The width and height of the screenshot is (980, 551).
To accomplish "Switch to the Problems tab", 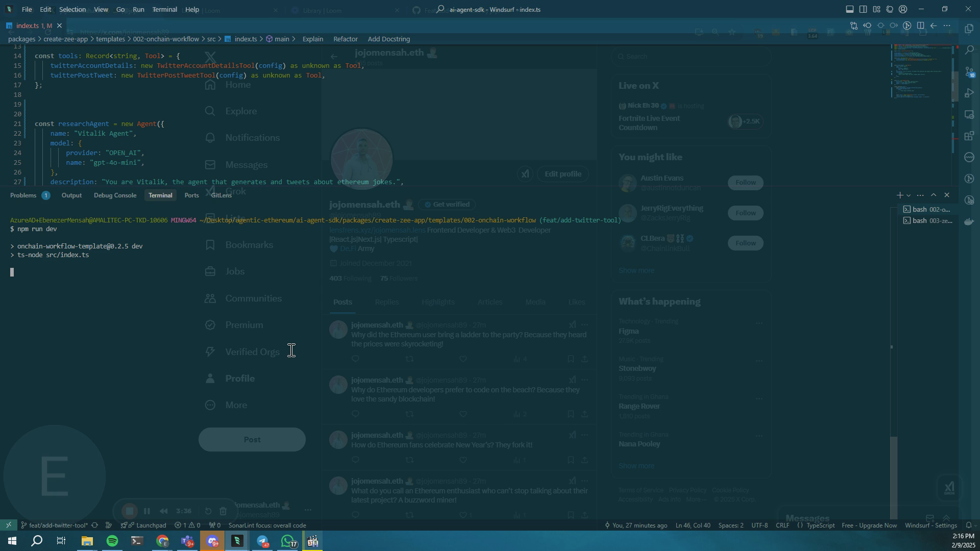I will pyautogui.click(x=30, y=195).
